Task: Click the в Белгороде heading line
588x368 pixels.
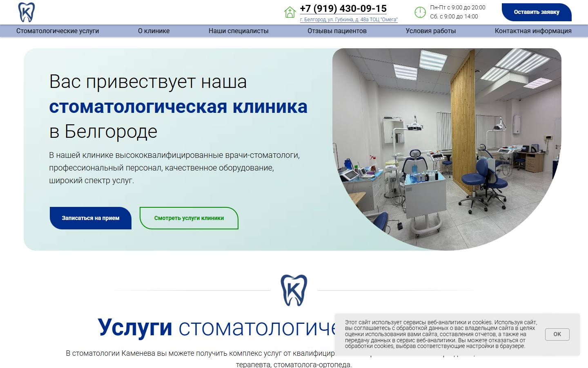Action: pyautogui.click(x=103, y=131)
